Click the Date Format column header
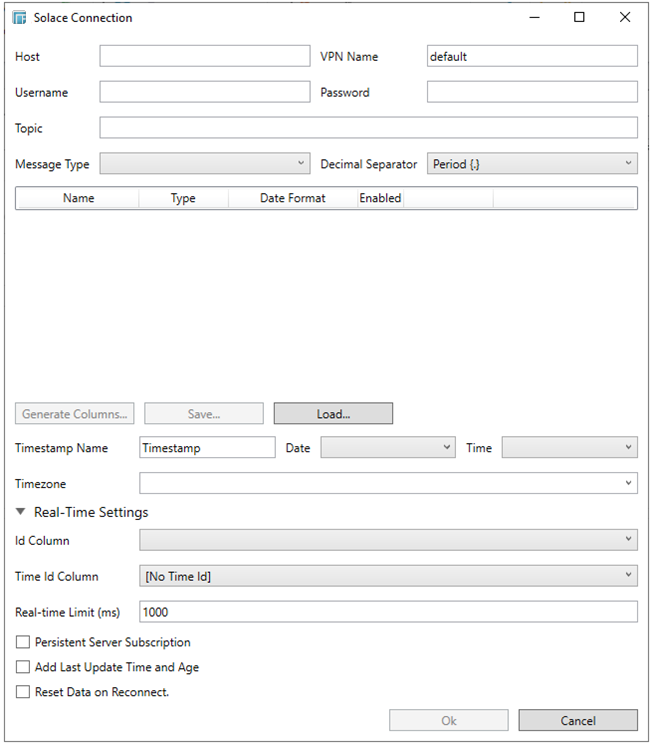The width and height of the screenshot is (652, 744). 292,198
